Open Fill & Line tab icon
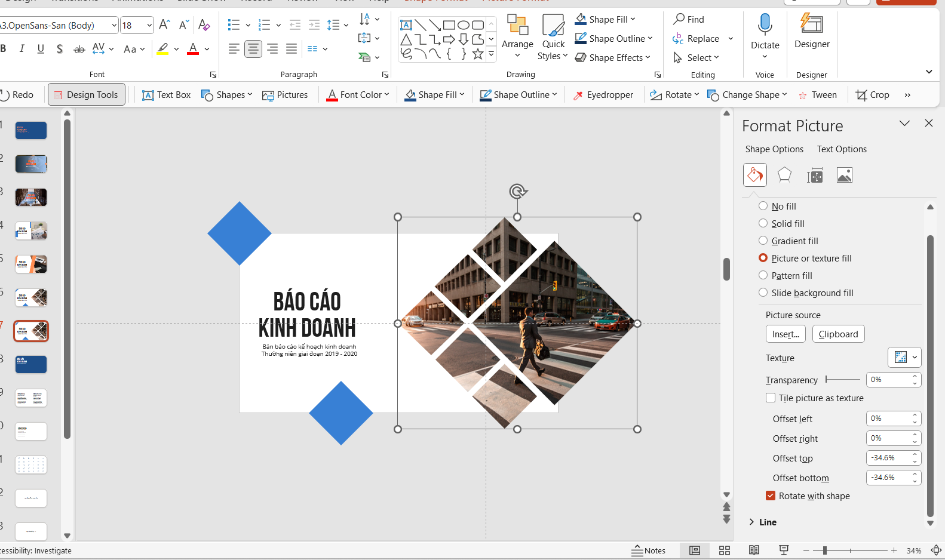 (x=755, y=175)
